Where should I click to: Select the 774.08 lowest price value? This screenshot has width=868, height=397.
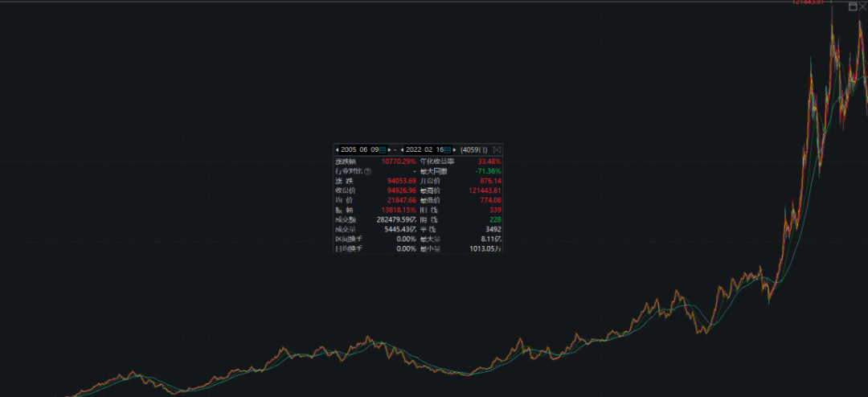490,200
